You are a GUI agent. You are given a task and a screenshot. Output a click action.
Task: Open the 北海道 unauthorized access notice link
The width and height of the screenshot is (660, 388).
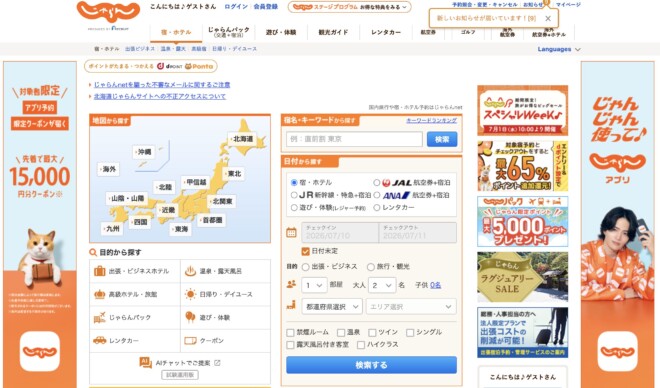[x=160, y=96]
